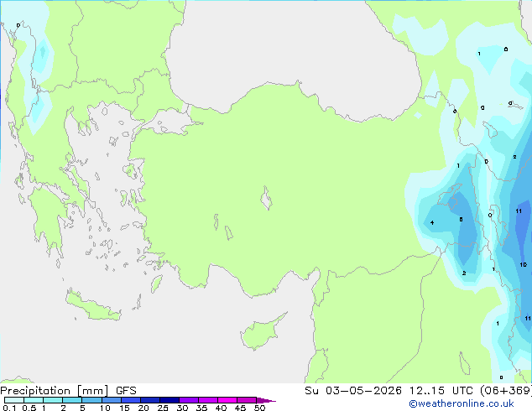Choose the 45–50 mm legend swatch
Viewport: 532px width, 411px height.
coord(247,400)
